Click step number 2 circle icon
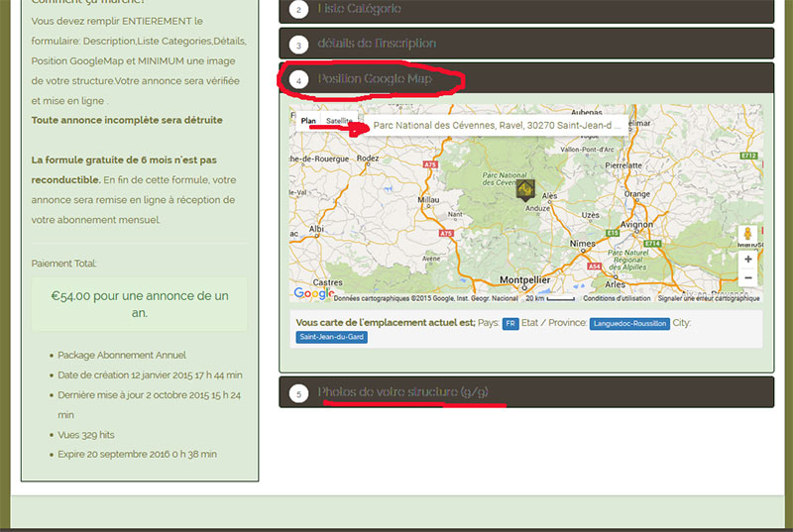 coord(299,10)
